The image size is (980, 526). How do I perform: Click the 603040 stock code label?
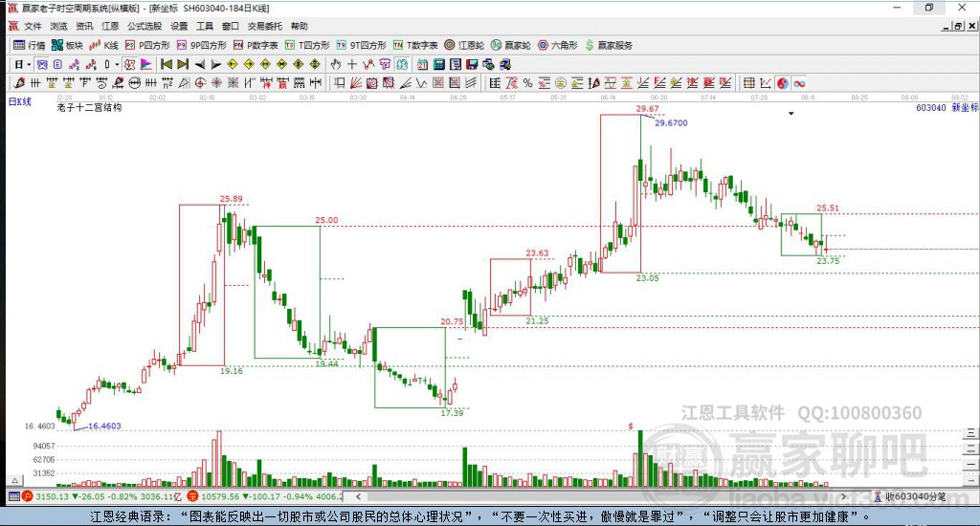(931, 107)
